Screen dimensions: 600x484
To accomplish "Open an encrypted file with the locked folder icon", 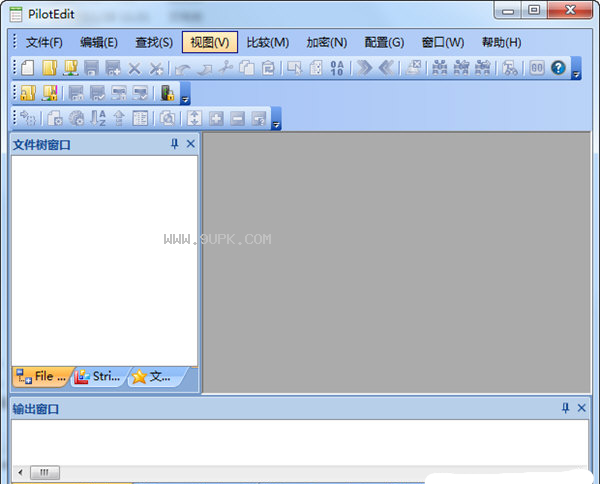I will (x=28, y=93).
